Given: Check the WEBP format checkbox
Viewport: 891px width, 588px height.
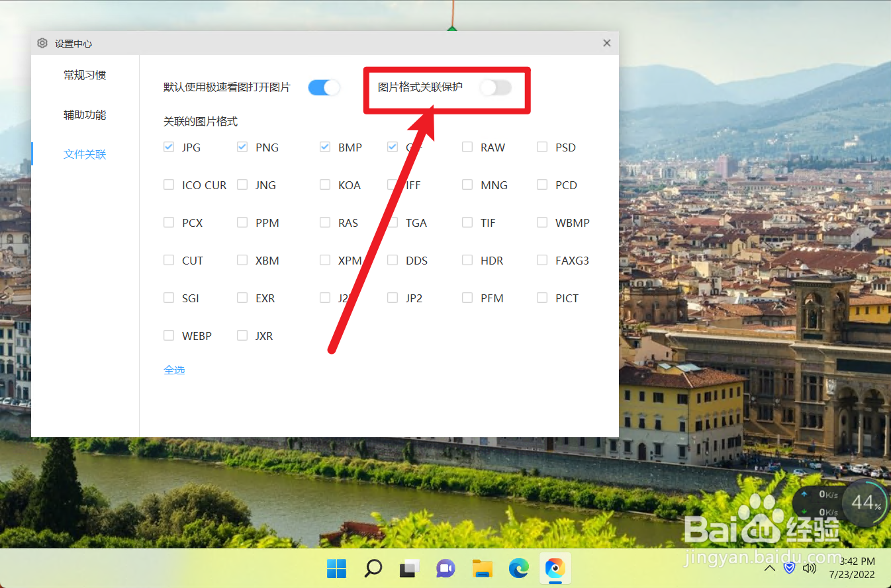Looking at the screenshot, I should tap(169, 335).
